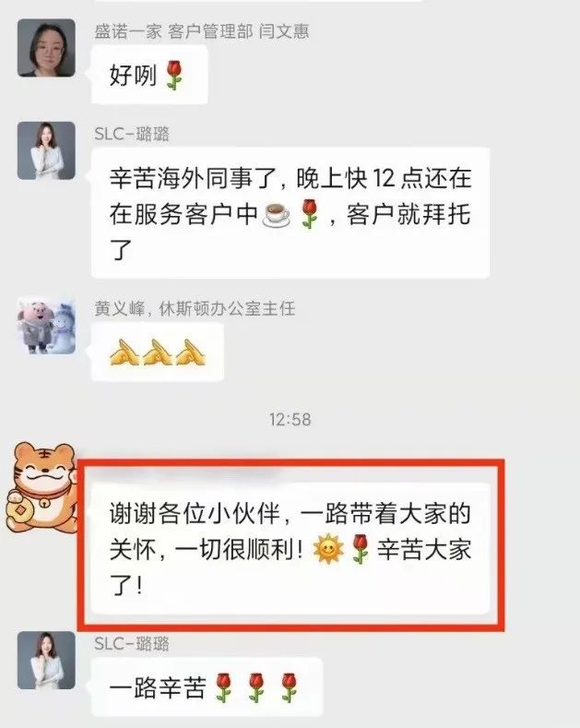Image resolution: width=580 pixels, height=728 pixels.
Task: Open the 好咧 message bubble
Action: (149, 75)
